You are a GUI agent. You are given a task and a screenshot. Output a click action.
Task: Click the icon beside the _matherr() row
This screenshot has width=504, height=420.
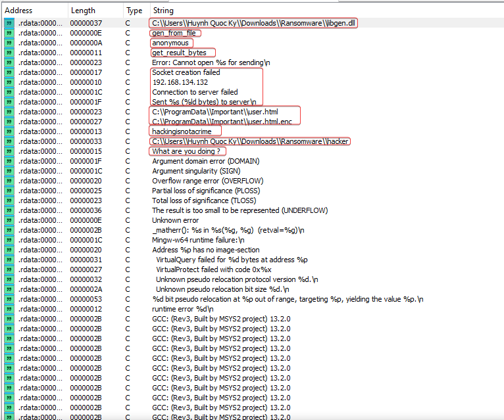tap(9, 230)
